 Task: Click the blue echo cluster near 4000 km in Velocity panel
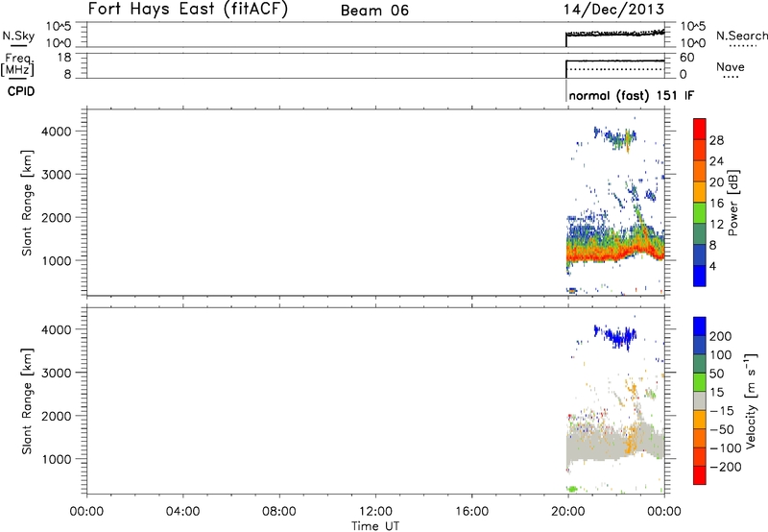pos(616,336)
